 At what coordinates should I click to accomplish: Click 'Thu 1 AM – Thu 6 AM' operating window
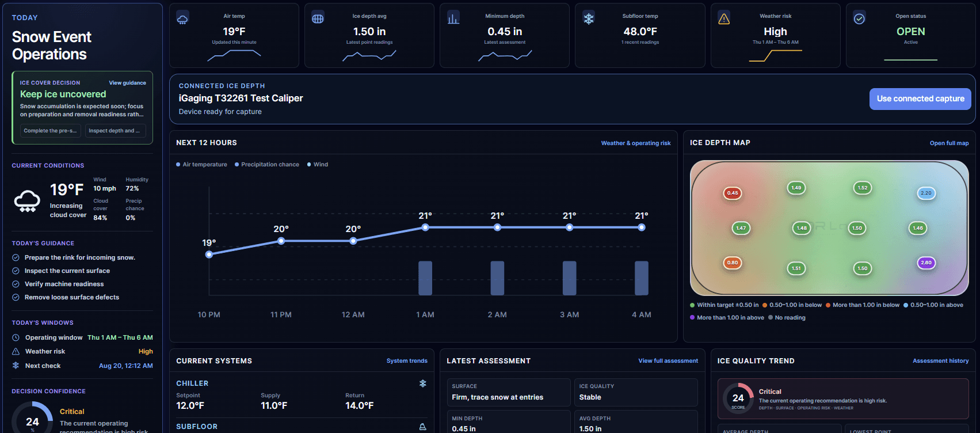point(120,337)
